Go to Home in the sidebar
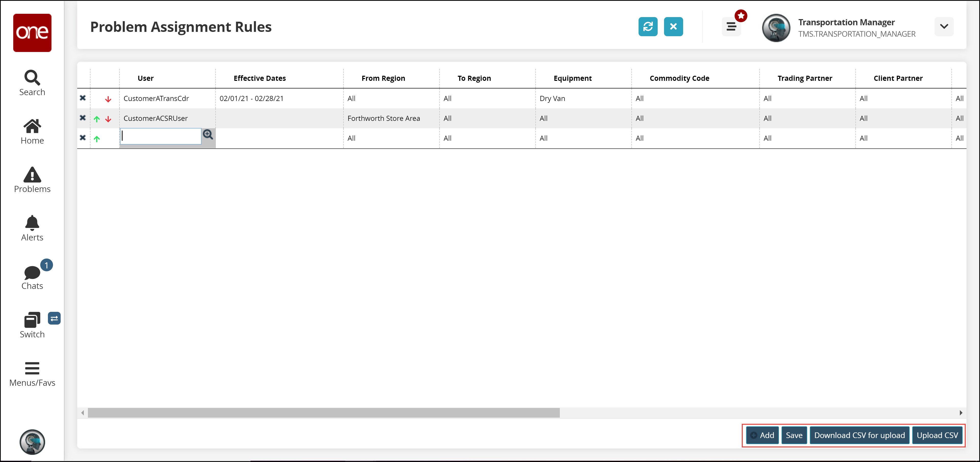This screenshot has height=462, width=980. (32, 131)
